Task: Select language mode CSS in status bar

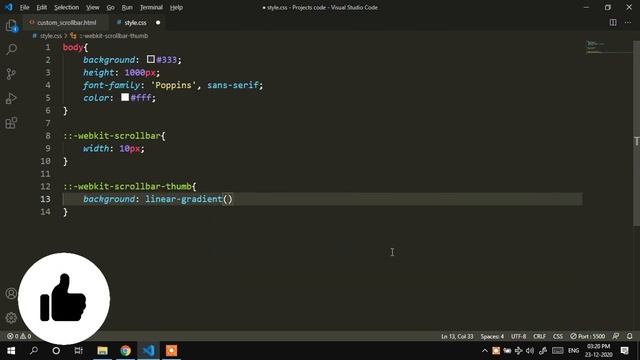Action: [x=558, y=336]
